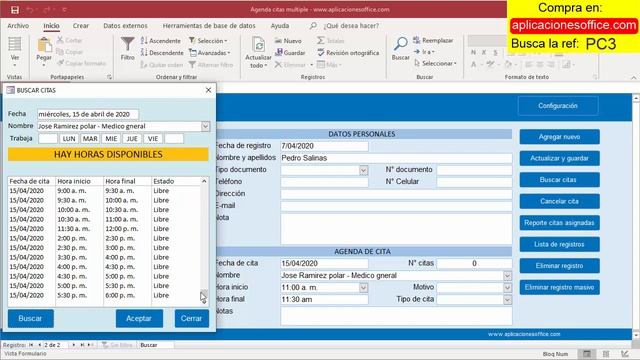
Task: Toggle the JUE workday box
Action: [132, 139]
